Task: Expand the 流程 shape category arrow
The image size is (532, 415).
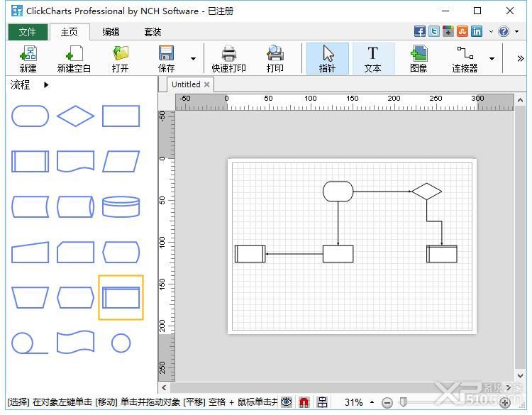Action: 46,85
